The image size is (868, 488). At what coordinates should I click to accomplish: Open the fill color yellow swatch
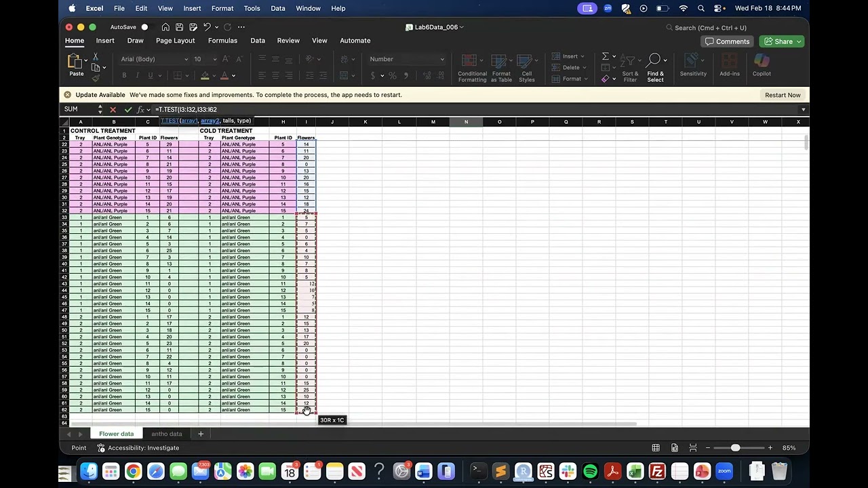(205, 75)
